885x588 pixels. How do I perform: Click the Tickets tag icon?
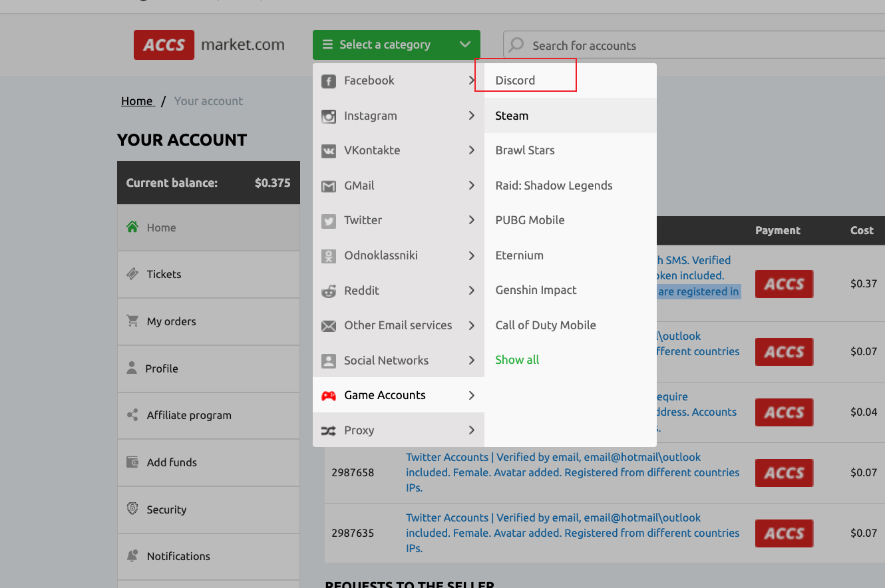pos(132,274)
